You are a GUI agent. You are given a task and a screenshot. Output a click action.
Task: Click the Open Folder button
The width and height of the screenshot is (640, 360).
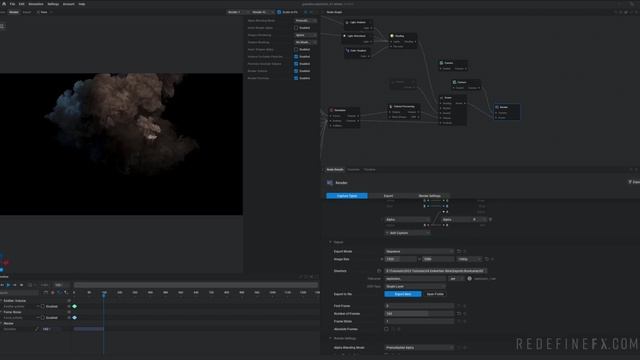tap(435, 294)
